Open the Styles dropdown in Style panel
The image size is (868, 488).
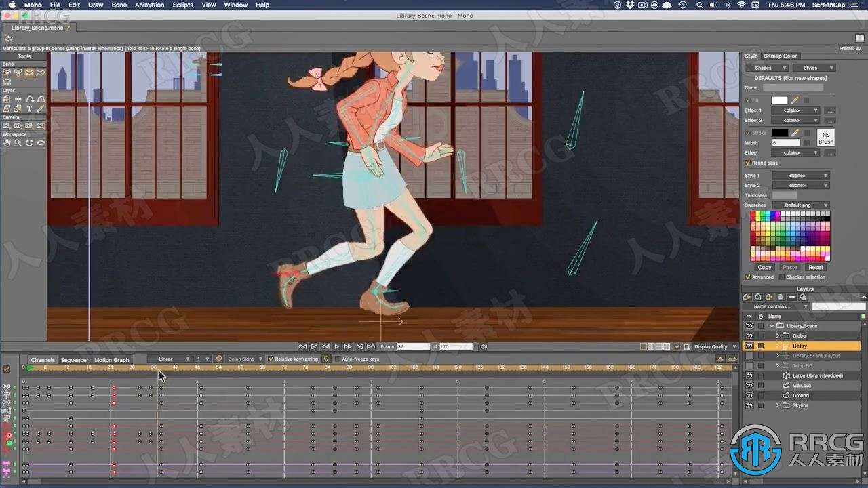814,68
